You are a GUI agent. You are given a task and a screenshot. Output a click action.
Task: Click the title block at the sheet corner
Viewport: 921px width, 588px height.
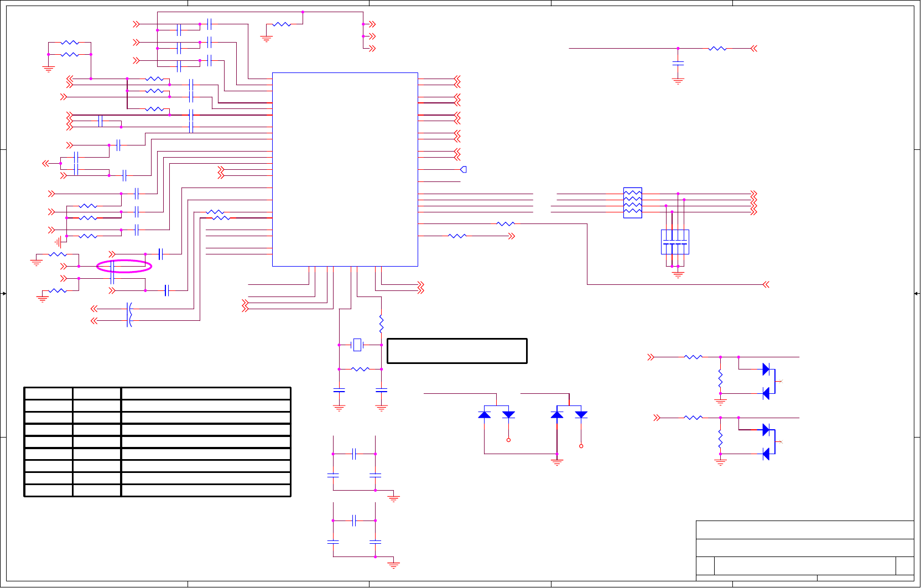pyautogui.click(x=805, y=551)
